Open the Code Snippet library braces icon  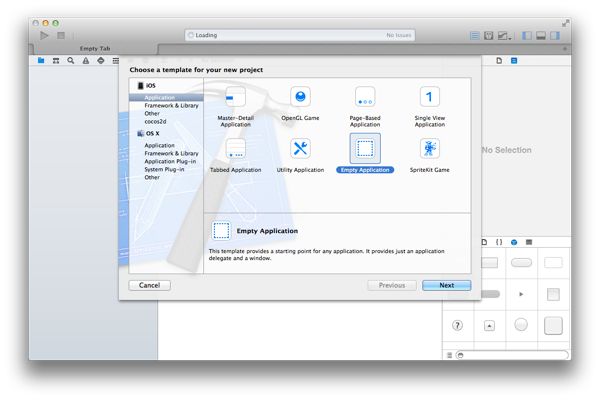coord(499,242)
